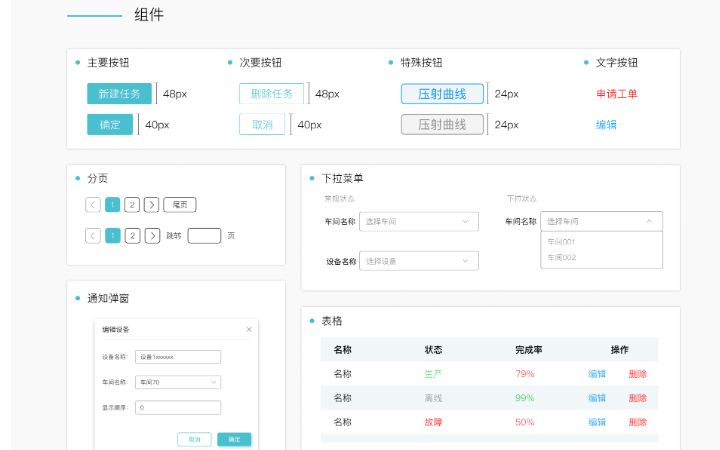Click the red 申请工单 text button

click(617, 94)
